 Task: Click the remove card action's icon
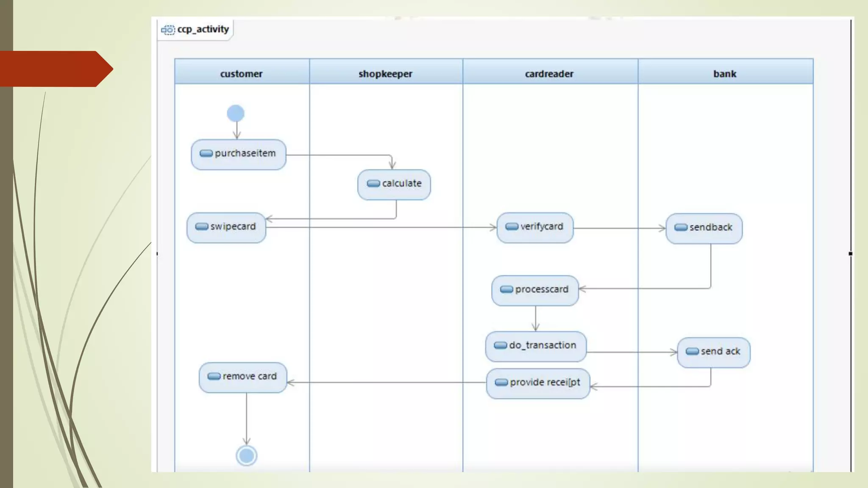tap(214, 376)
